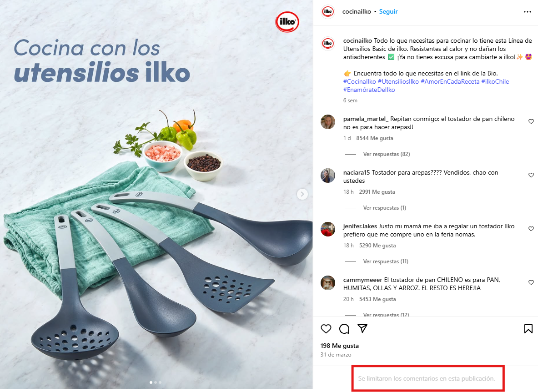Open cocinailko profile picture in header
This screenshot has width=538, height=392.
coord(328,12)
